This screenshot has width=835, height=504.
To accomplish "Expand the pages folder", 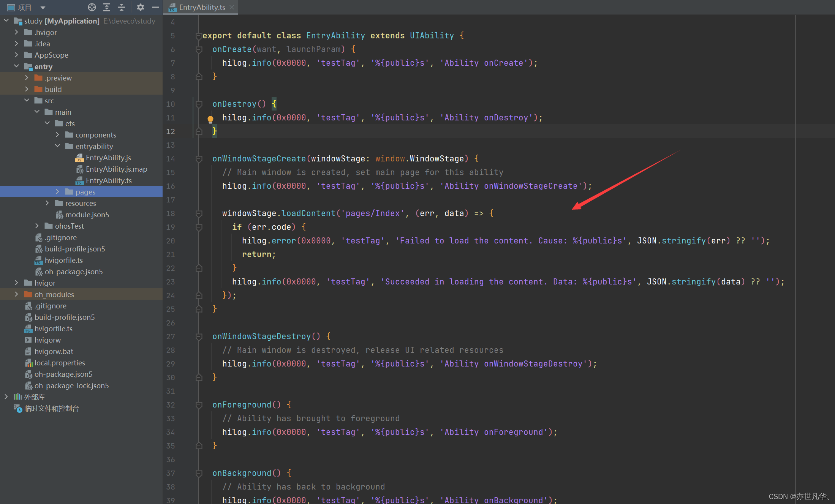I will 57,192.
